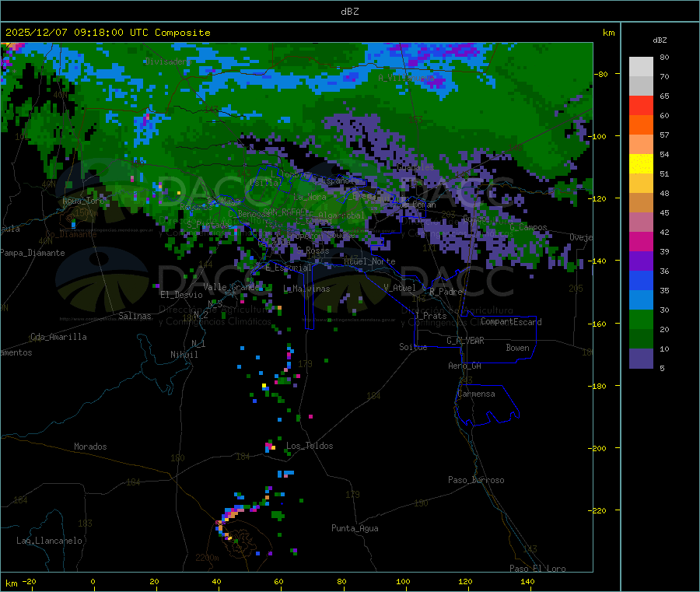Select the magenta swatch in the dBZ scale
Viewport: 700px width, 592px height.
[x=641, y=241]
